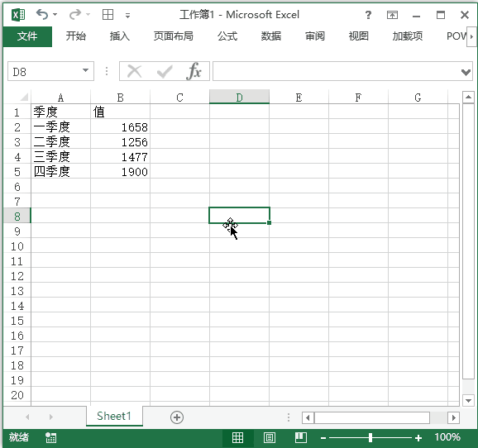Select column G header
Image resolution: width=478 pixels, height=448 pixels.
coord(418,98)
